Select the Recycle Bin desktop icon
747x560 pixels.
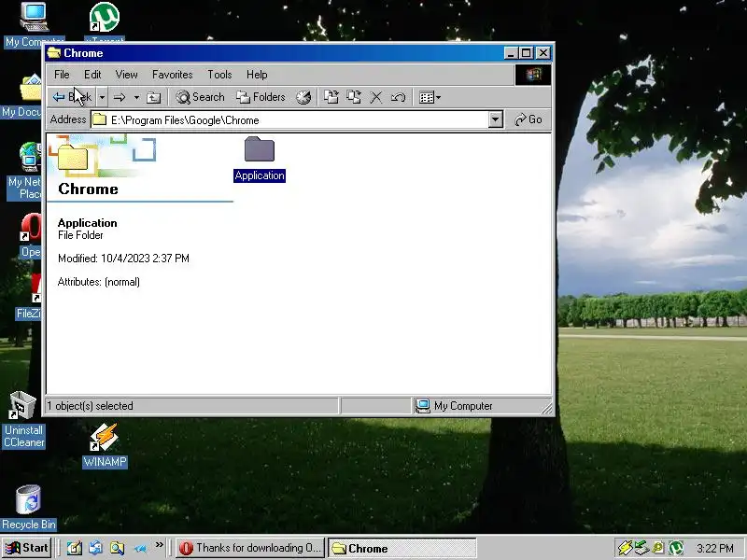28,507
